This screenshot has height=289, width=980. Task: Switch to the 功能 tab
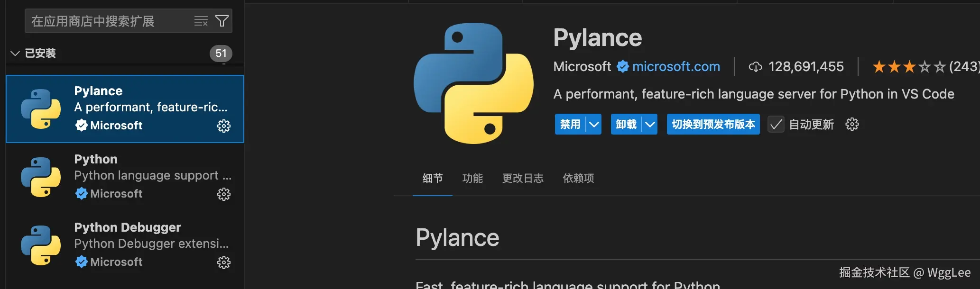[x=472, y=178]
